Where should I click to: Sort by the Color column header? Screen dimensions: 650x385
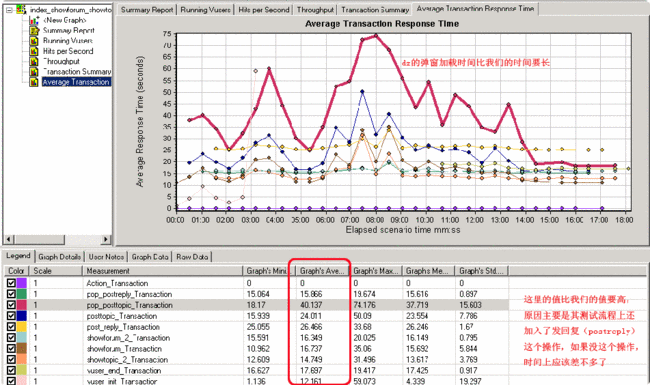[x=17, y=271]
